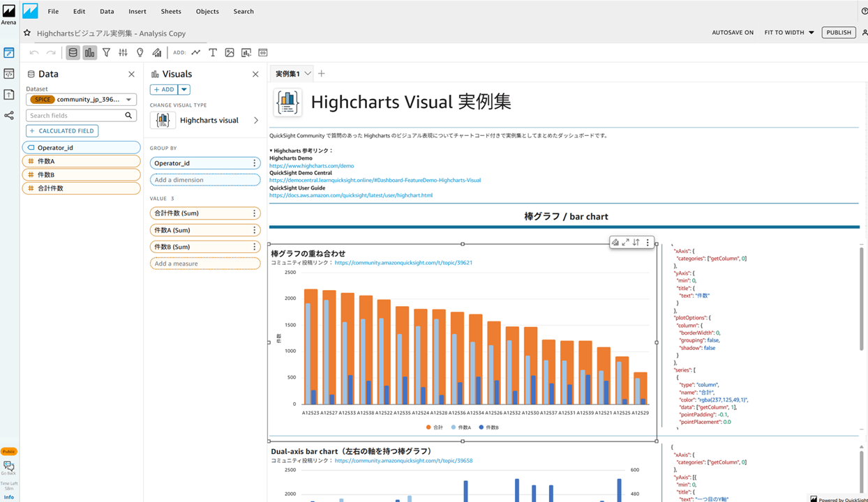Toggle the Data pane toolbar icon
This screenshot has width=868, height=502.
(73, 52)
